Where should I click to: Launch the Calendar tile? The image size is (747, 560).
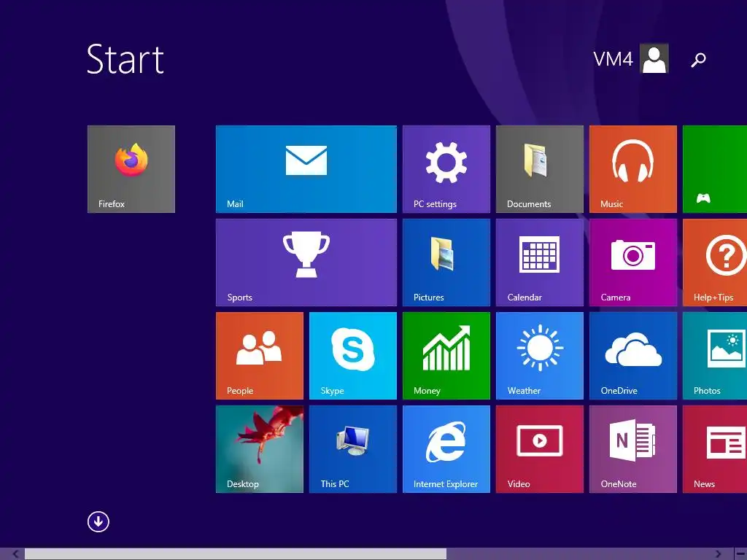pos(539,262)
